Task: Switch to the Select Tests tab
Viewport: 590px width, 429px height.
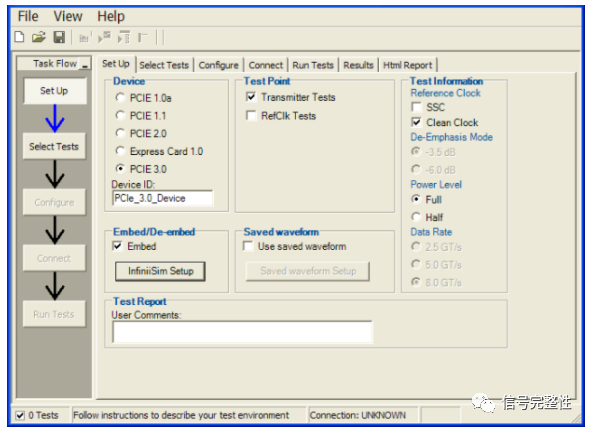Action: [x=164, y=65]
